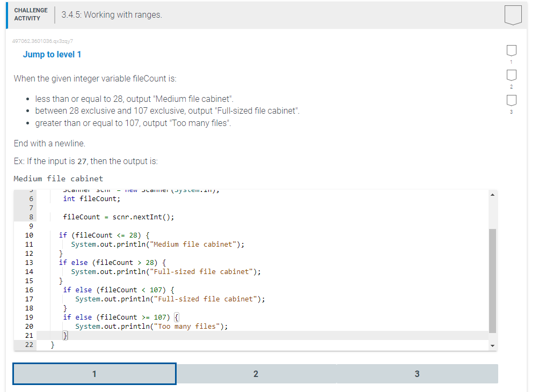
Task: Click line 19 'if else (fileCount >= 107)'
Action: point(121,317)
